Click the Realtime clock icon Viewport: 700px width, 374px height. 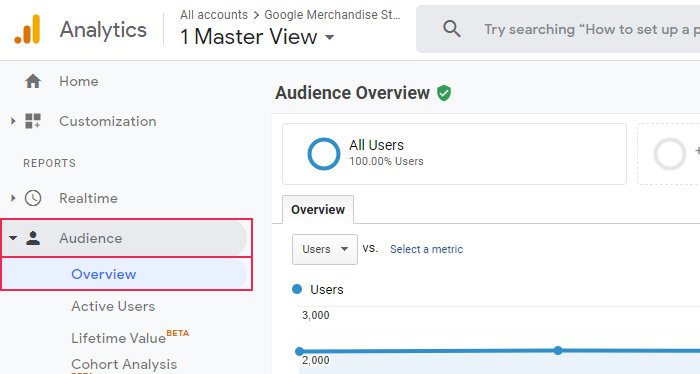point(33,198)
